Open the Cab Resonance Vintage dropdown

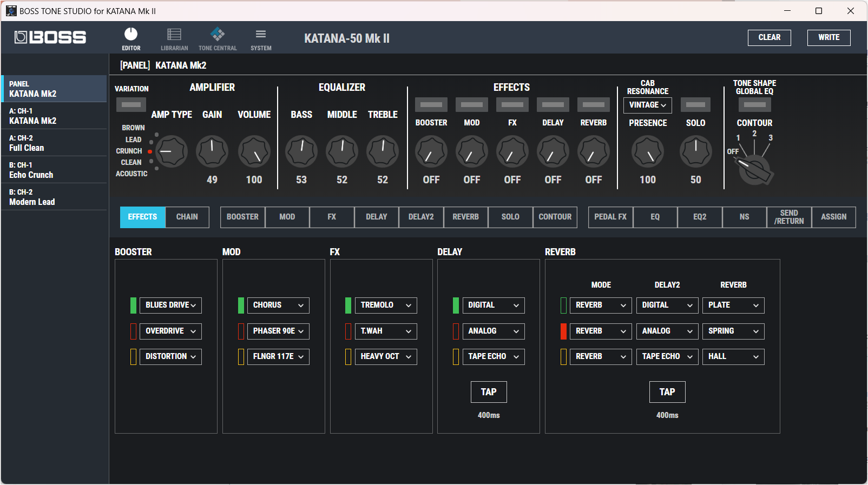648,105
